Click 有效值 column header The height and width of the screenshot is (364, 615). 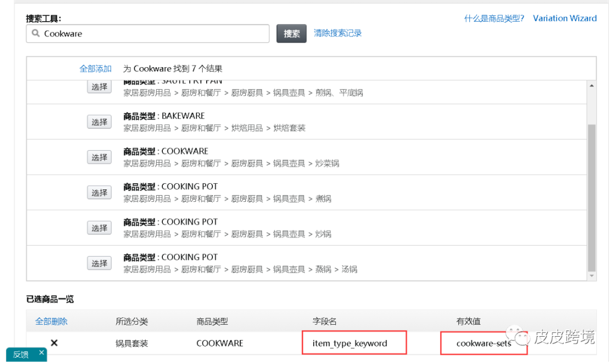click(x=468, y=322)
